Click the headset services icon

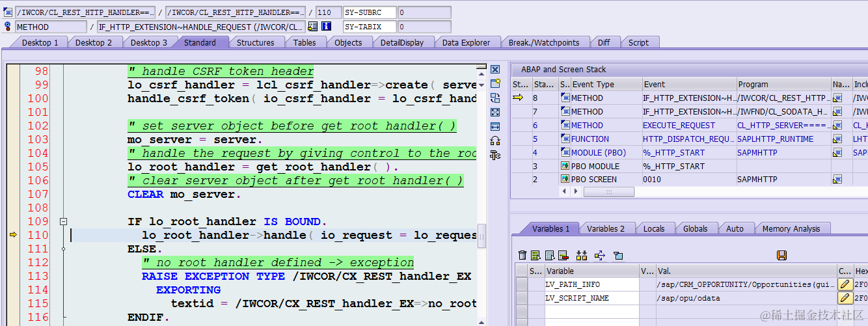click(495, 141)
